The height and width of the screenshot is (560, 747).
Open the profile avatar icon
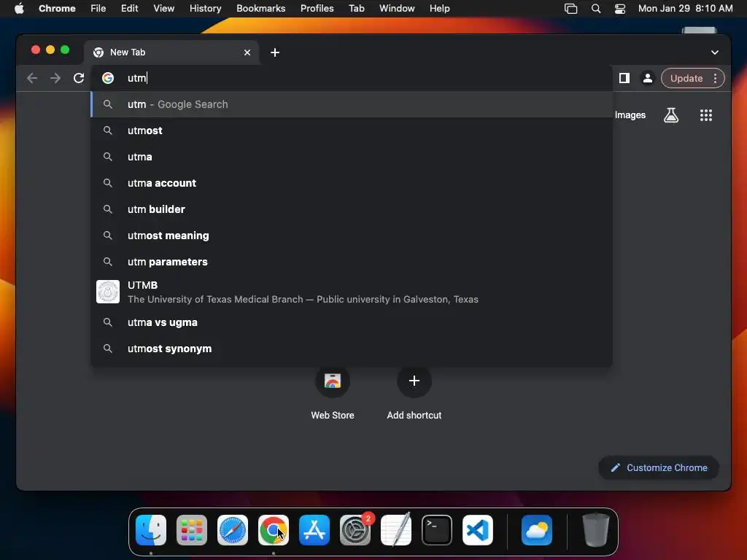tap(648, 78)
